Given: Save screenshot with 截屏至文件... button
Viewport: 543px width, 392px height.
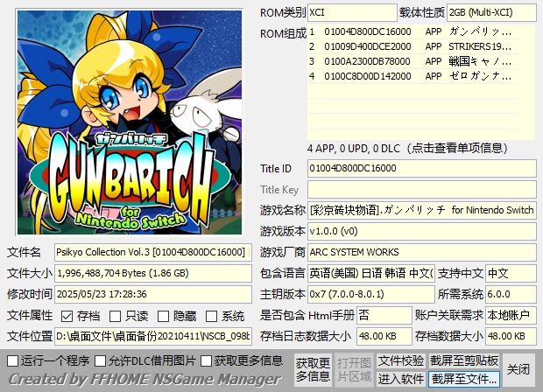Looking at the screenshot, I should (464, 379).
